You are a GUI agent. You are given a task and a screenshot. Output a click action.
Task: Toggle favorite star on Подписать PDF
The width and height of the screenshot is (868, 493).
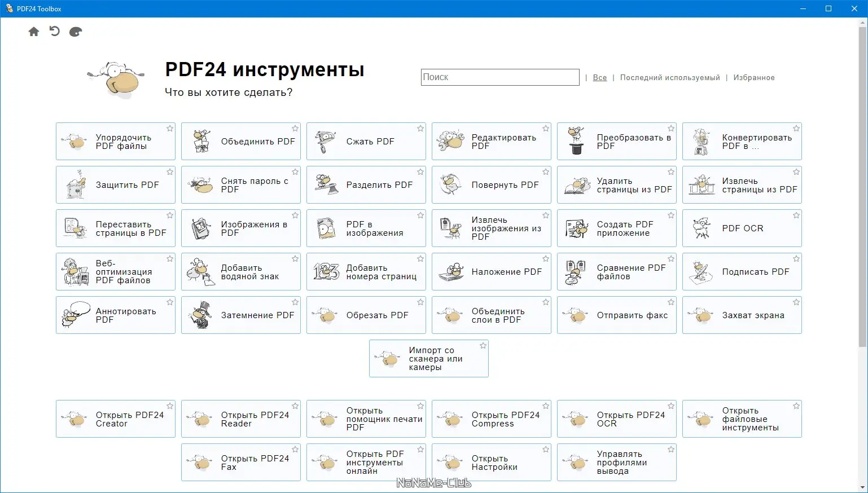pos(796,259)
